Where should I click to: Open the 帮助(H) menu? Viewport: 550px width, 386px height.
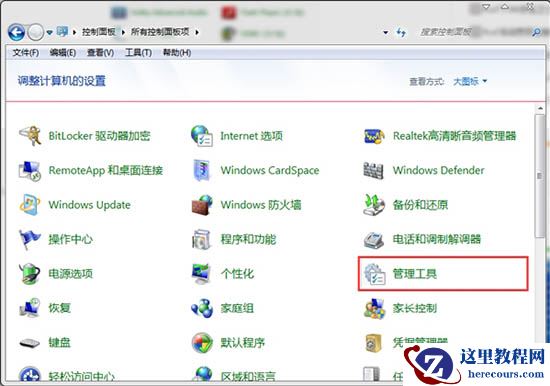click(177, 53)
